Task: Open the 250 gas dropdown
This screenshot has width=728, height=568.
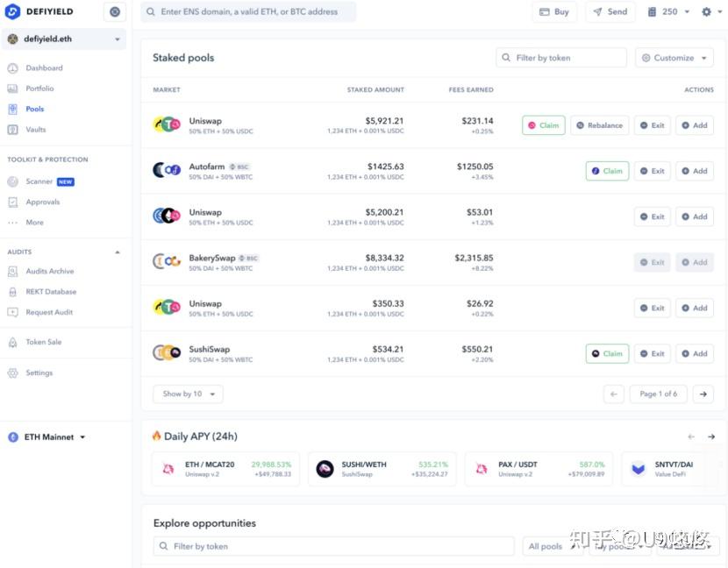Action: click(668, 11)
